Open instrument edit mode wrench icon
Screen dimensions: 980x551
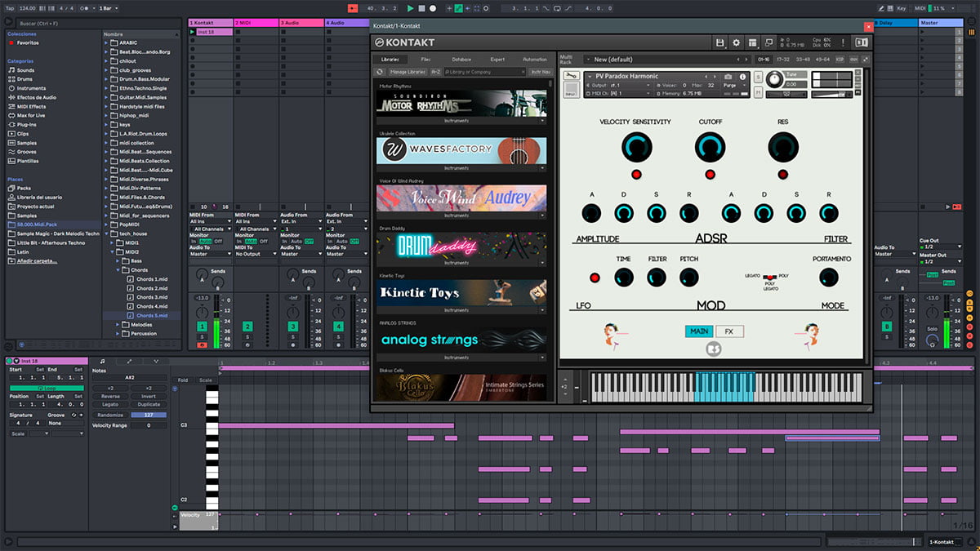click(570, 77)
